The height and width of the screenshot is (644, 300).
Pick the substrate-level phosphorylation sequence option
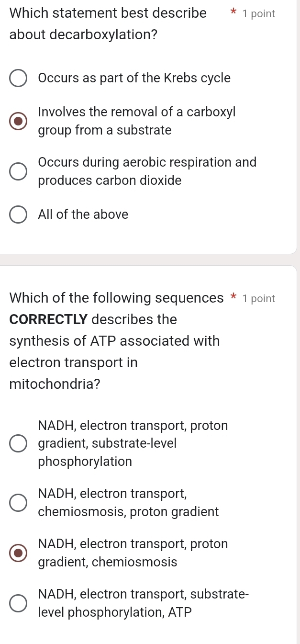tap(18, 443)
